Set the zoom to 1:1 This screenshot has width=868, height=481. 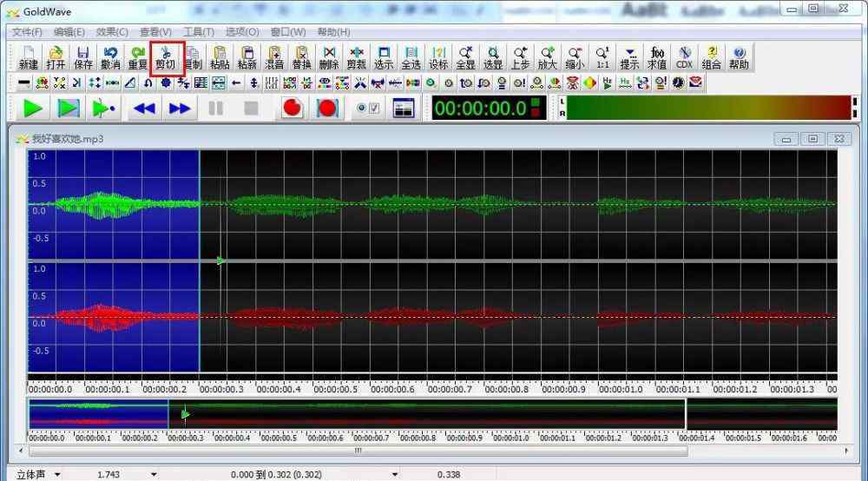point(602,57)
